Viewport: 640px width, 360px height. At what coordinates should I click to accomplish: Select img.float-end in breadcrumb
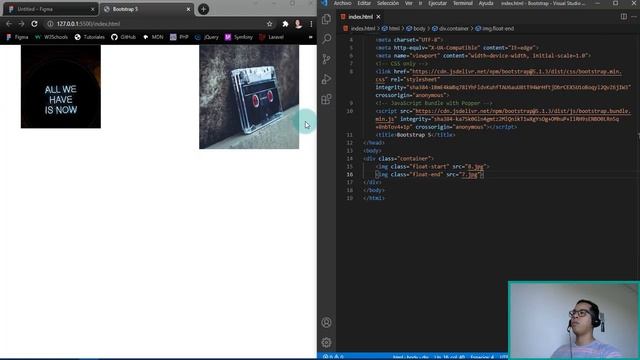coord(494,29)
